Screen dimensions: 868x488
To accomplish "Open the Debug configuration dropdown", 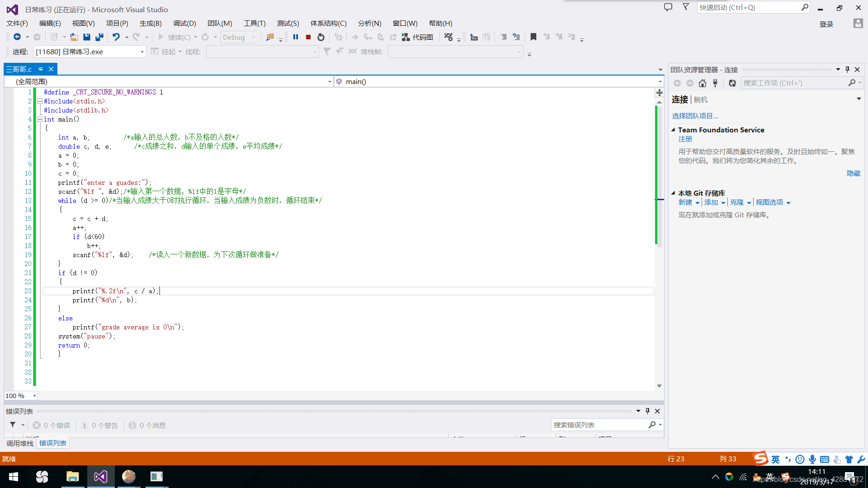I will (239, 38).
